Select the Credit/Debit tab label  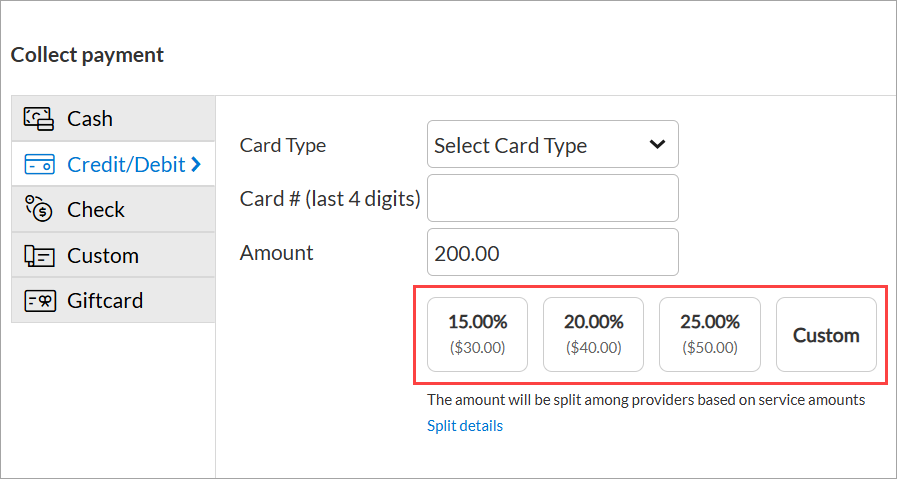click(126, 165)
